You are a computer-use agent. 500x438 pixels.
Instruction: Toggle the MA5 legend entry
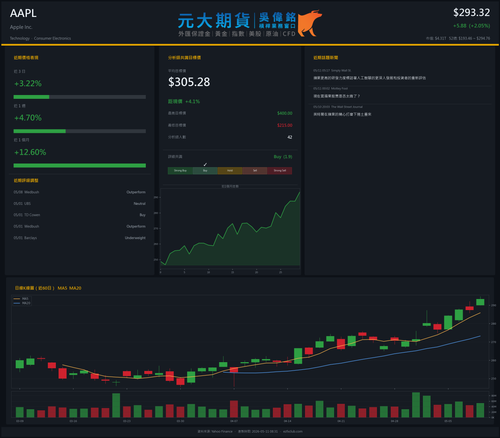[21, 299]
